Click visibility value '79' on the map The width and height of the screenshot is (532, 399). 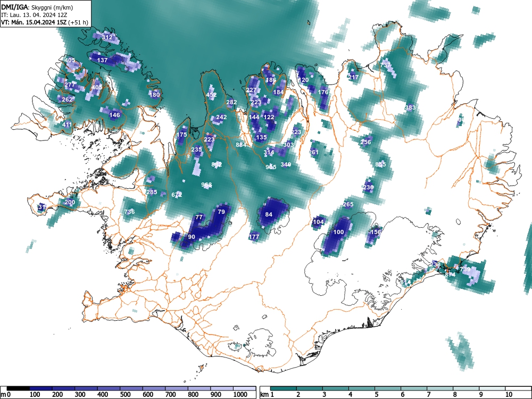(x=221, y=212)
